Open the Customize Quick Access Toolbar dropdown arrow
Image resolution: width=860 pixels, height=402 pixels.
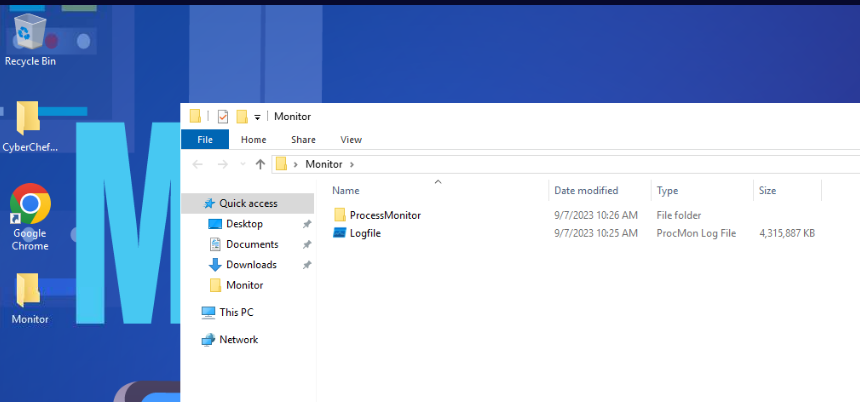[257, 117]
